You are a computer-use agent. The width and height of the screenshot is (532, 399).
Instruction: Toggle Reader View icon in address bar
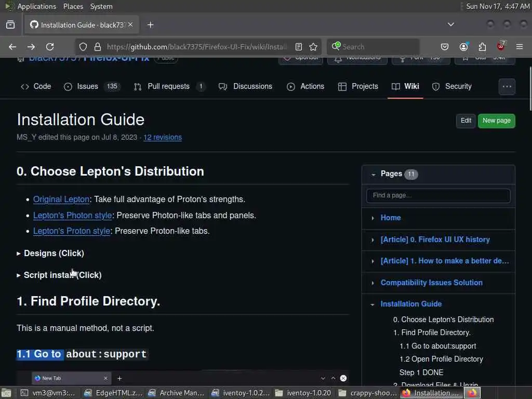(299, 47)
